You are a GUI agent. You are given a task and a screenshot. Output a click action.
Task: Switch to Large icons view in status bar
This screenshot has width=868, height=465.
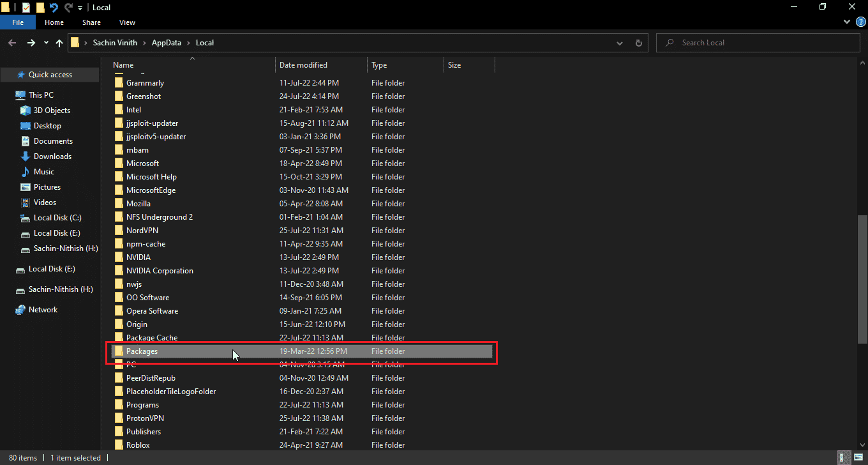pos(857,458)
